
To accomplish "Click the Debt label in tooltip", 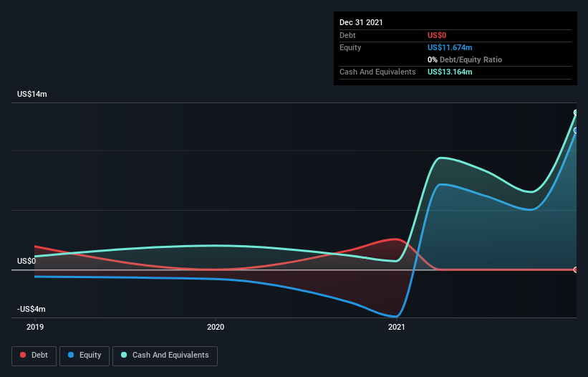I will click(347, 35).
